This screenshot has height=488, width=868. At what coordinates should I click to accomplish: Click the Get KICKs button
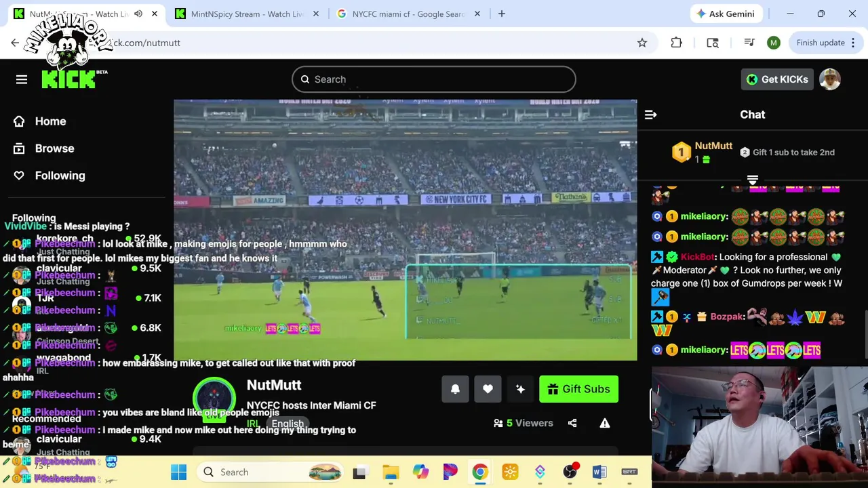point(777,79)
